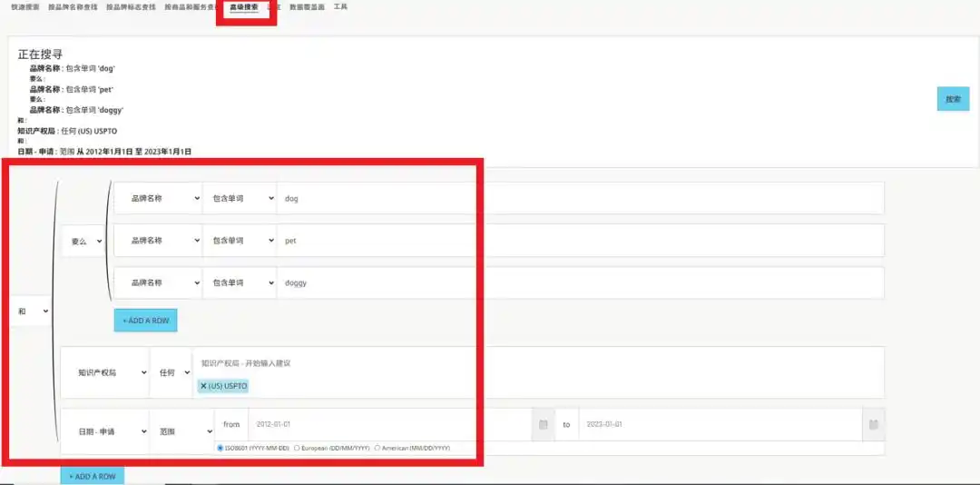Remove the (US) USPTO tag
This screenshot has width=980, height=485.
coord(204,386)
